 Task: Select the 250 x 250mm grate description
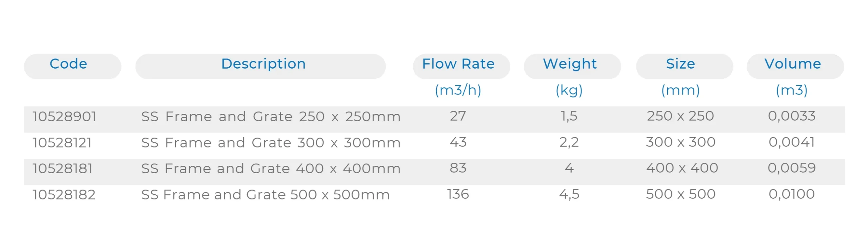(271, 117)
